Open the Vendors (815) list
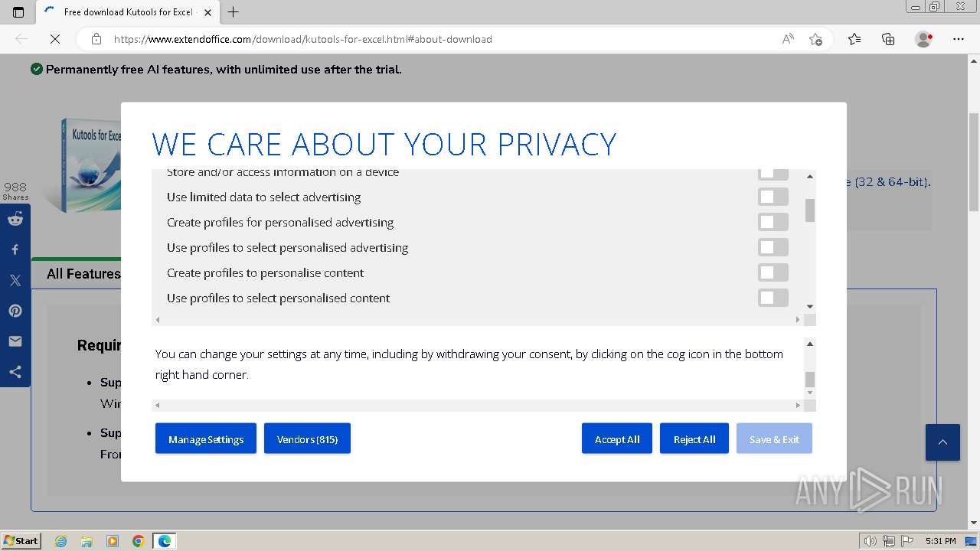The image size is (980, 551). (x=307, y=439)
